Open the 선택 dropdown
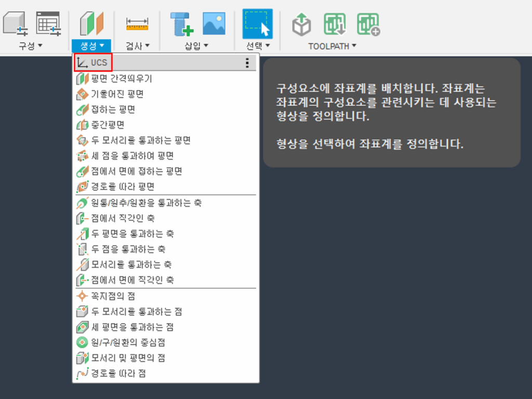The width and height of the screenshot is (532, 399). (x=258, y=46)
